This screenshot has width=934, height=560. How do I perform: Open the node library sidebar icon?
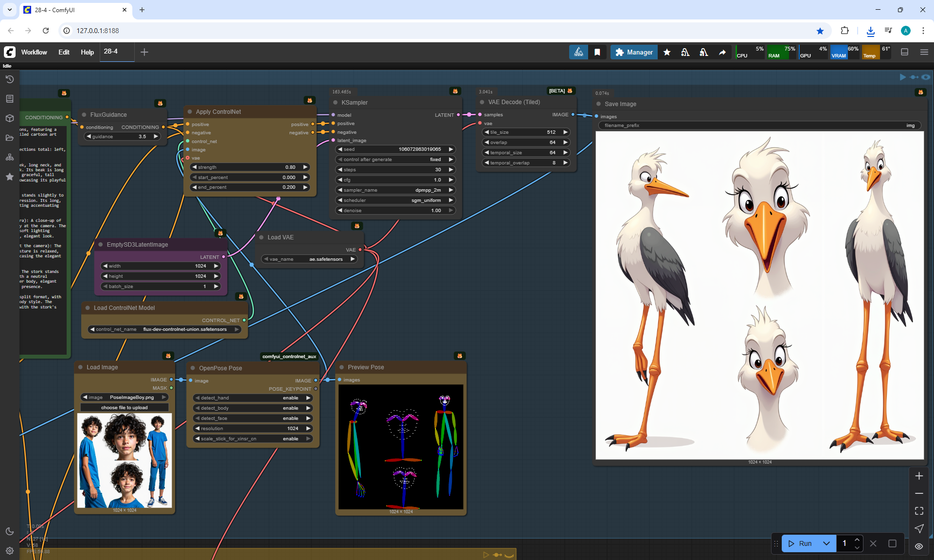[x=9, y=99]
